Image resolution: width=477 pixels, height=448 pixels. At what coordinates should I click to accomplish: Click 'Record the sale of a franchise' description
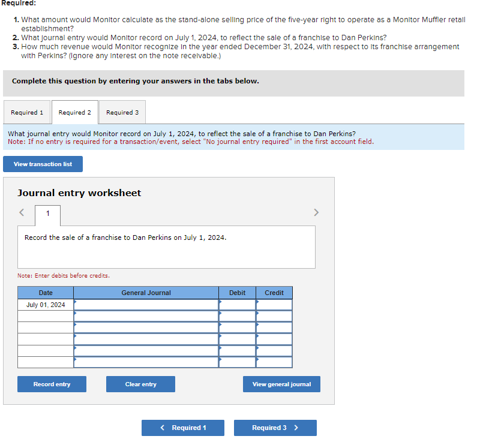(125, 237)
